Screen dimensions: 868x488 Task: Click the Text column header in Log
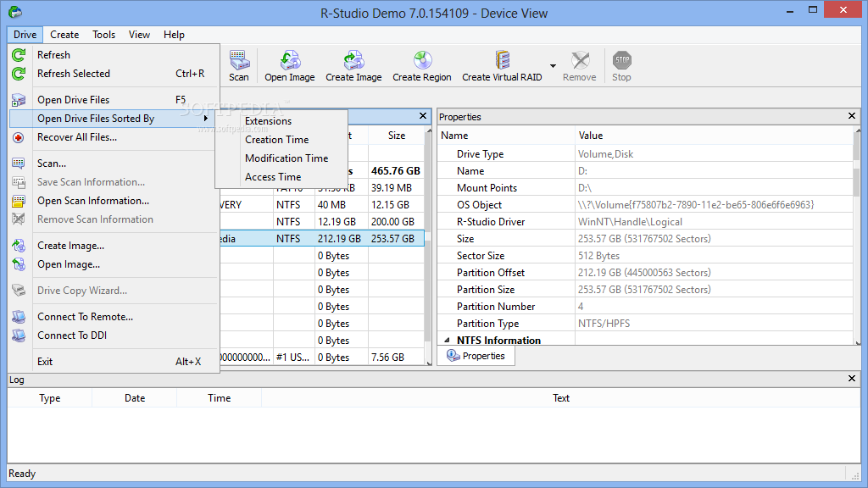click(x=561, y=398)
